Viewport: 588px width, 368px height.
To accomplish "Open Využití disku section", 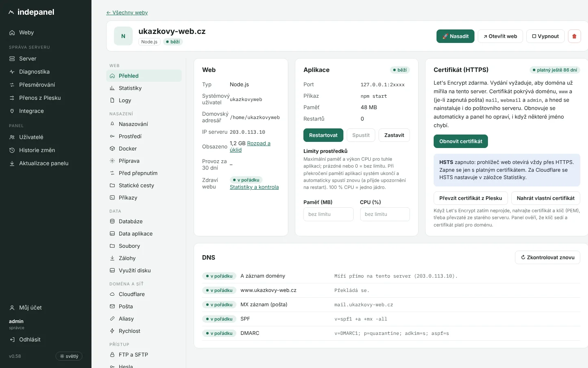I will tap(144, 270).
